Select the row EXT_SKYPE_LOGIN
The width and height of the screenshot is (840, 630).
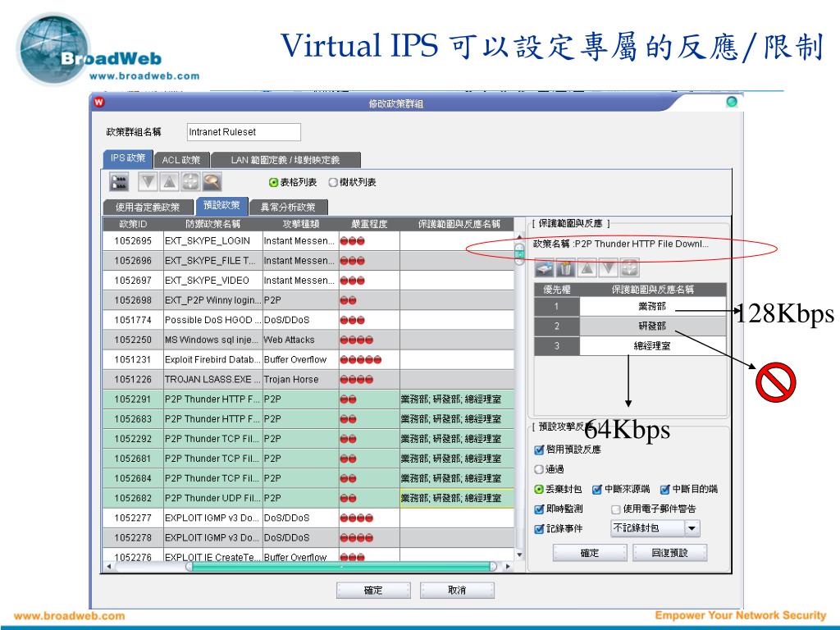pyautogui.click(x=308, y=241)
